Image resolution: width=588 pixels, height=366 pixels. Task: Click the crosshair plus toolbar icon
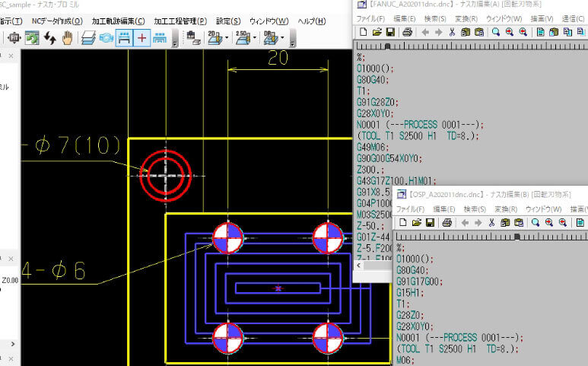pos(142,38)
